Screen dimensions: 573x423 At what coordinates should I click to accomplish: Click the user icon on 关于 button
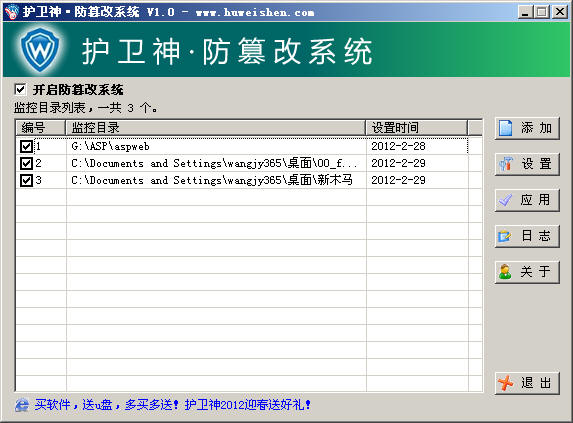coord(505,272)
